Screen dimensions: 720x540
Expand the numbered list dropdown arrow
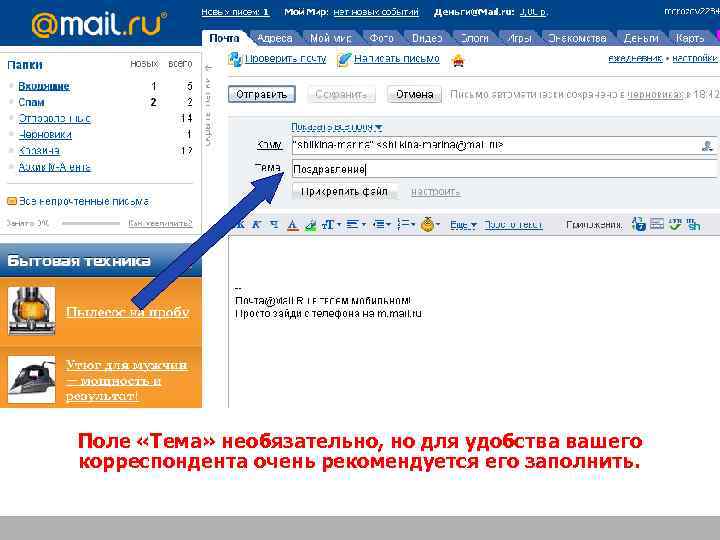(413, 225)
